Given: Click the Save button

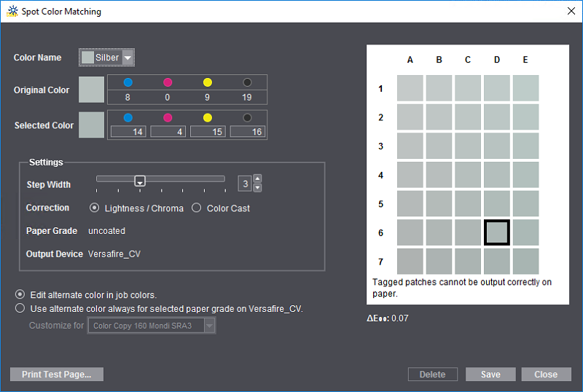Looking at the screenshot, I should 490,375.
